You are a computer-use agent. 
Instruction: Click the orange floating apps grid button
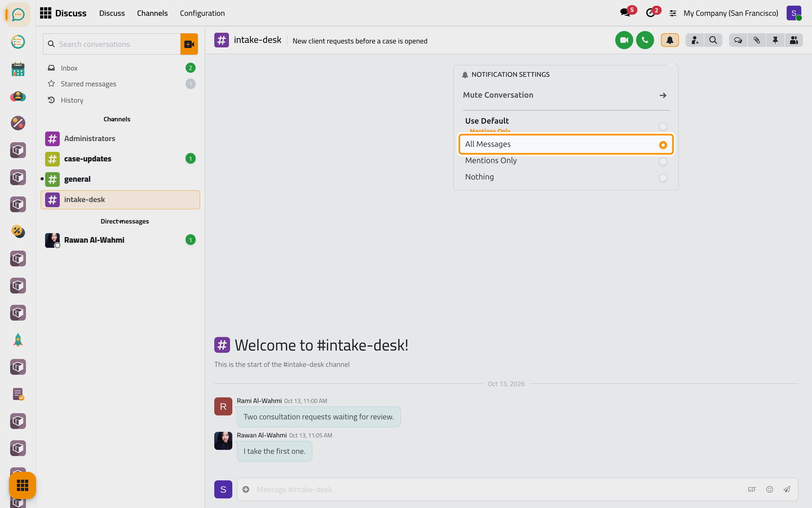tap(22, 486)
